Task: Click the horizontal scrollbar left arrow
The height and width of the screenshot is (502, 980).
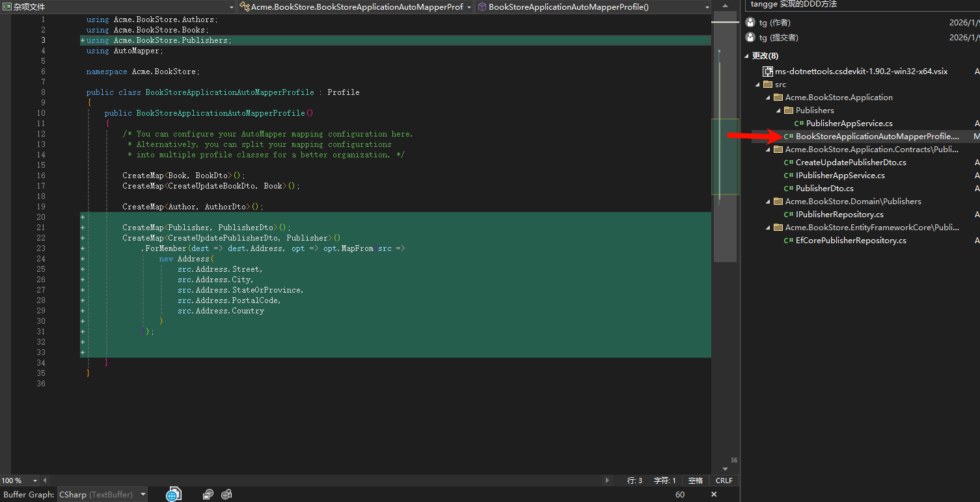Action: [44, 481]
